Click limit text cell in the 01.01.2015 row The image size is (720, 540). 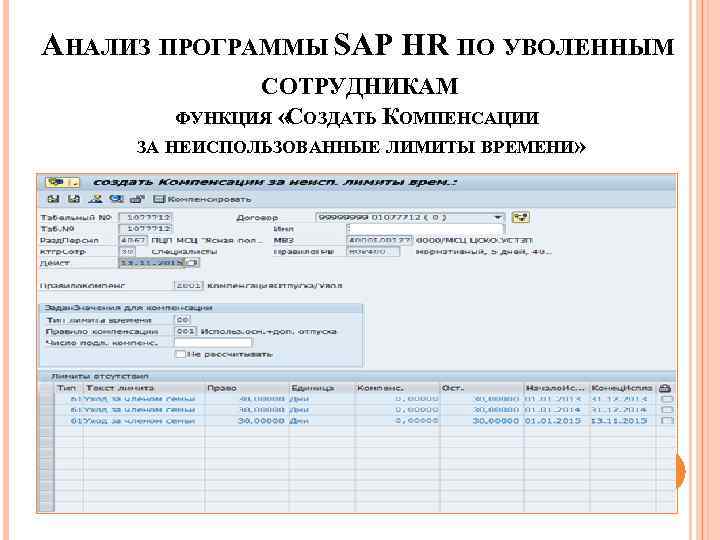pos(144,421)
